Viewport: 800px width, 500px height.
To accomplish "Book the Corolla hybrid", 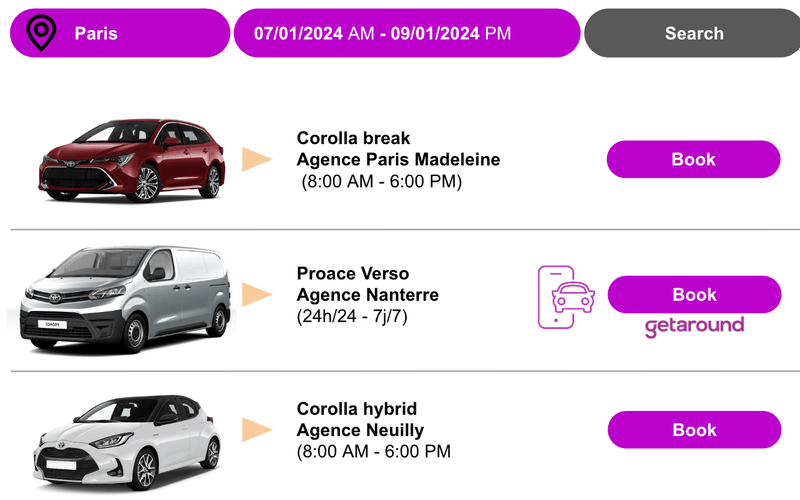I will (693, 430).
